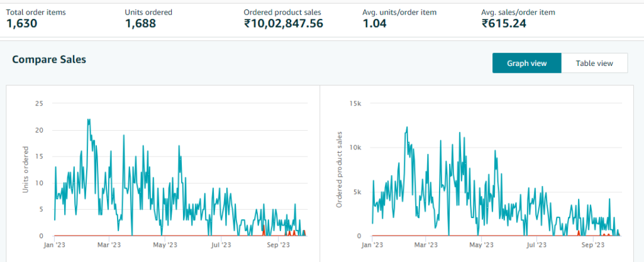Click Sep '23 label on Ordered product sales chart
Viewport: 644px width, 262px height.
pyautogui.click(x=591, y=245)
